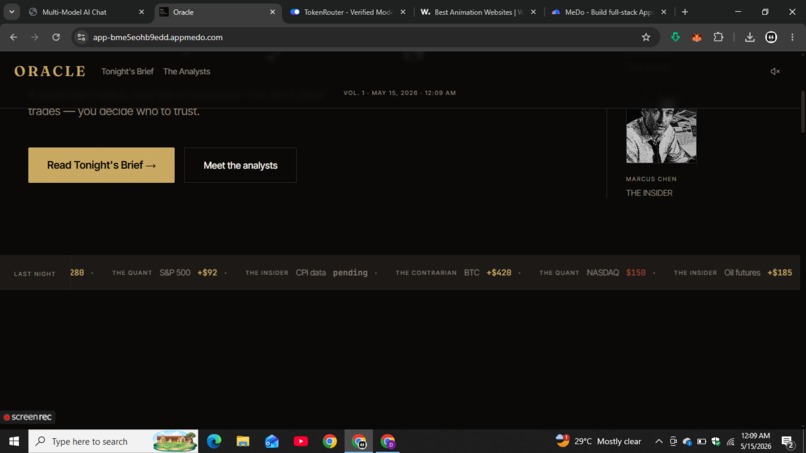Open weather widget 29°C Mostly clear

click(599, 441)
